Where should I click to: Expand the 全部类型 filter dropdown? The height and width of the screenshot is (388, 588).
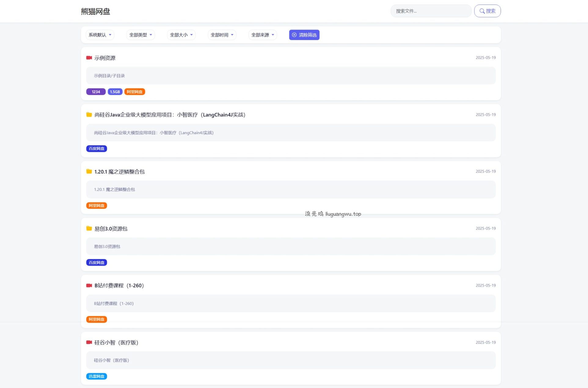(x=140, y=35)
